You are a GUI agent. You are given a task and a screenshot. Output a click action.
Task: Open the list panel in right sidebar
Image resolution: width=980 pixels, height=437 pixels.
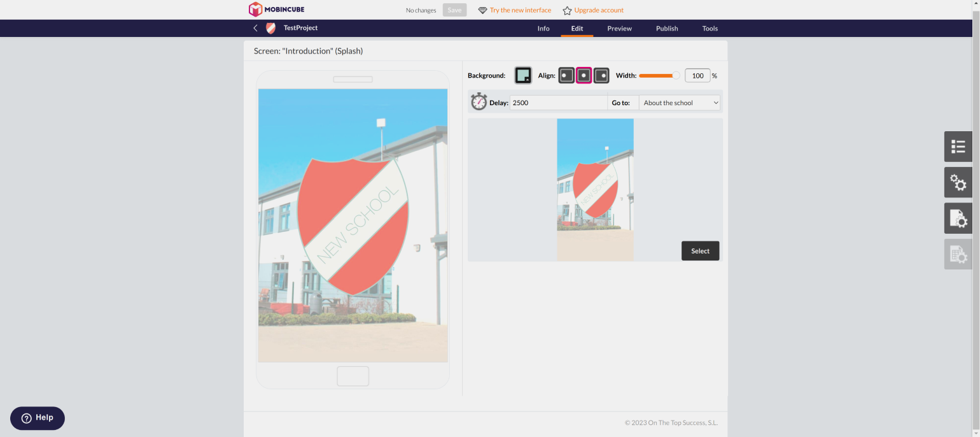click(x=958, y=147)
